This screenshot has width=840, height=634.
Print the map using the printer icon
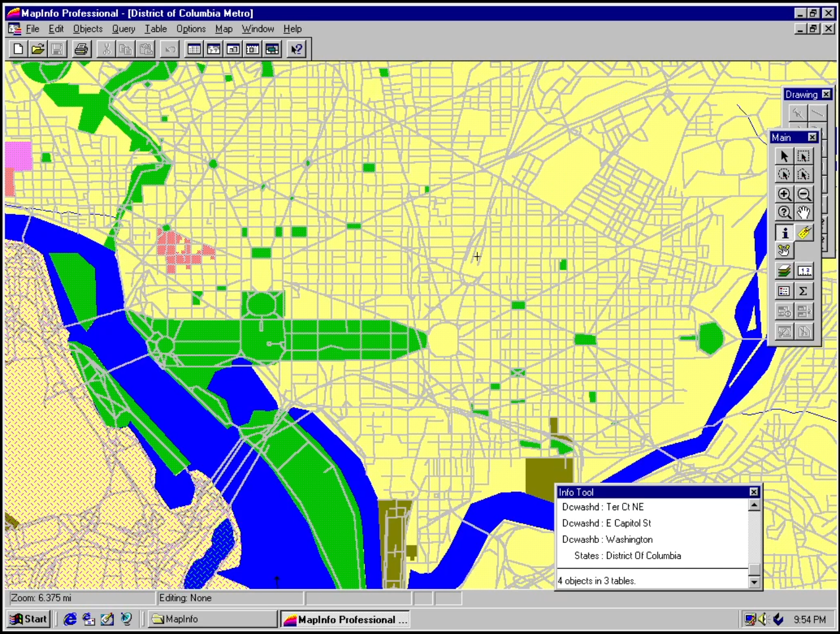point(81,49)
